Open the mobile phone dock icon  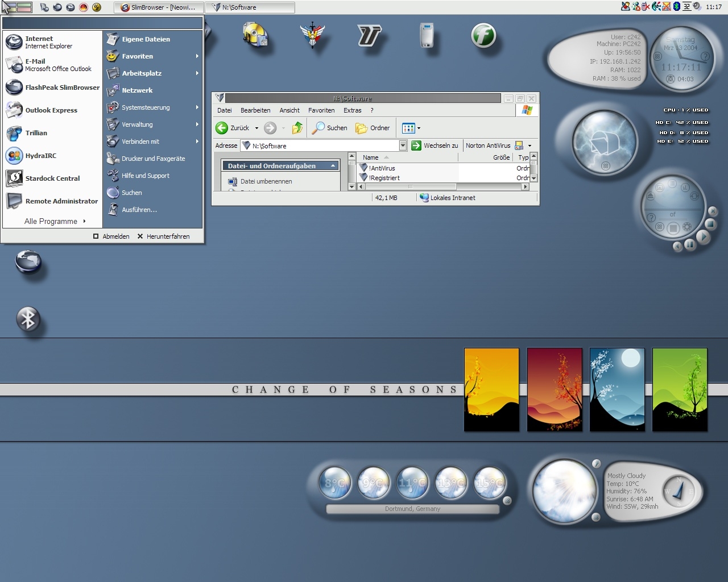tap(427, 35)
